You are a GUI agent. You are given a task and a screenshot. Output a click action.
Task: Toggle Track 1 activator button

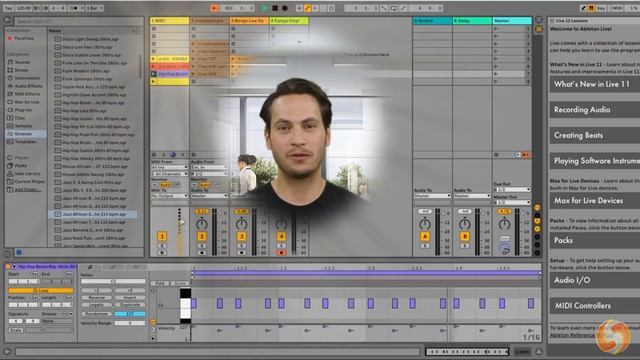[162, 236]
